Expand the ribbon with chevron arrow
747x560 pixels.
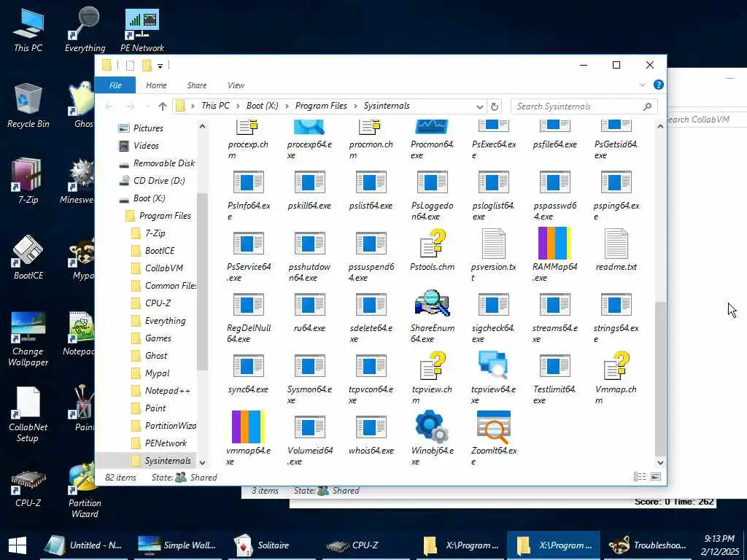click(642, 85)
